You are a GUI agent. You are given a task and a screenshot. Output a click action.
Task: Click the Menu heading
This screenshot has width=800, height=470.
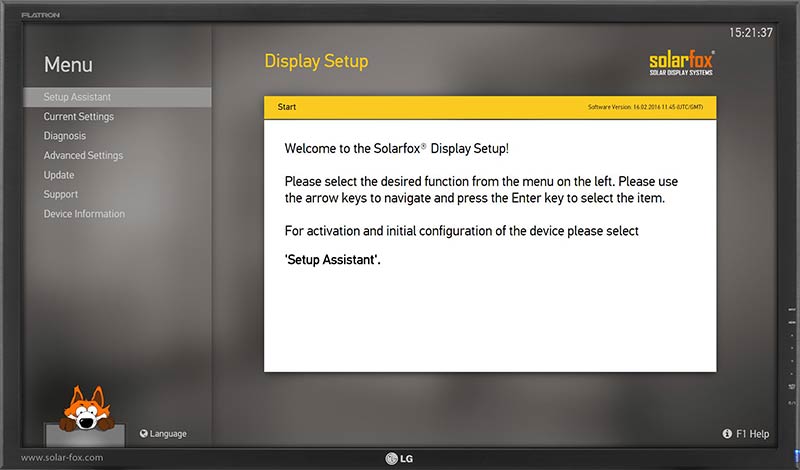(x=68, y=65)
